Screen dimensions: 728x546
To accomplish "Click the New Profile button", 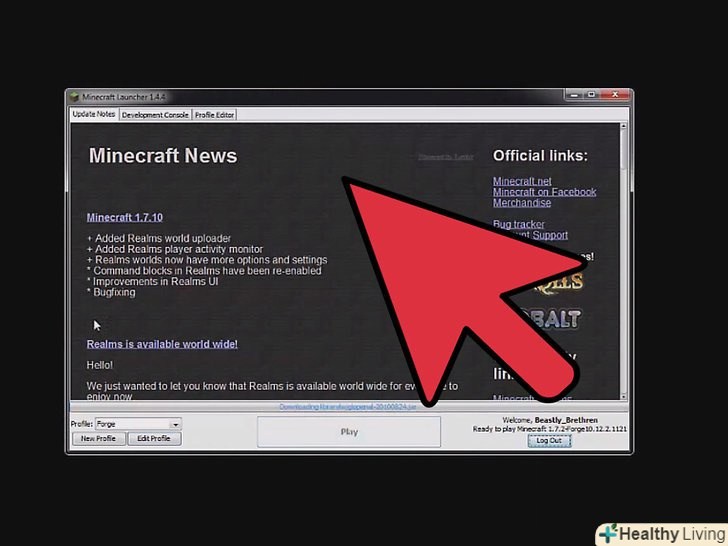I will pos(98,439).
